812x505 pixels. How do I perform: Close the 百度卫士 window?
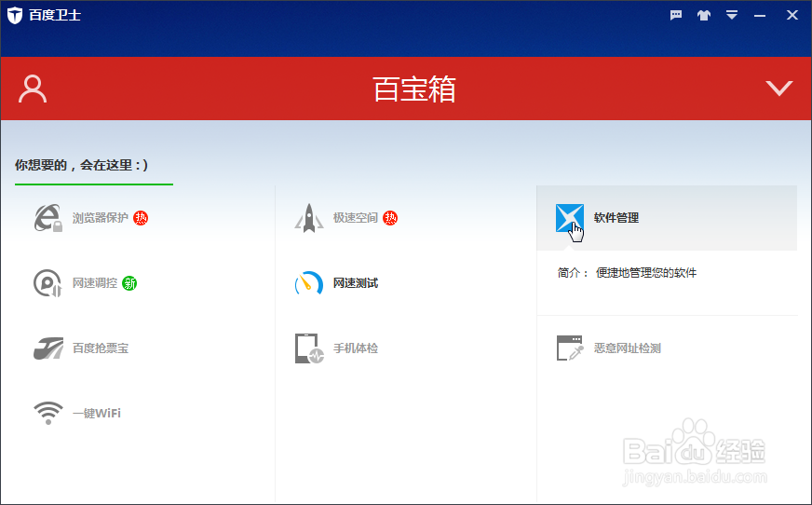pyautogui.click(x=792, y=15)
